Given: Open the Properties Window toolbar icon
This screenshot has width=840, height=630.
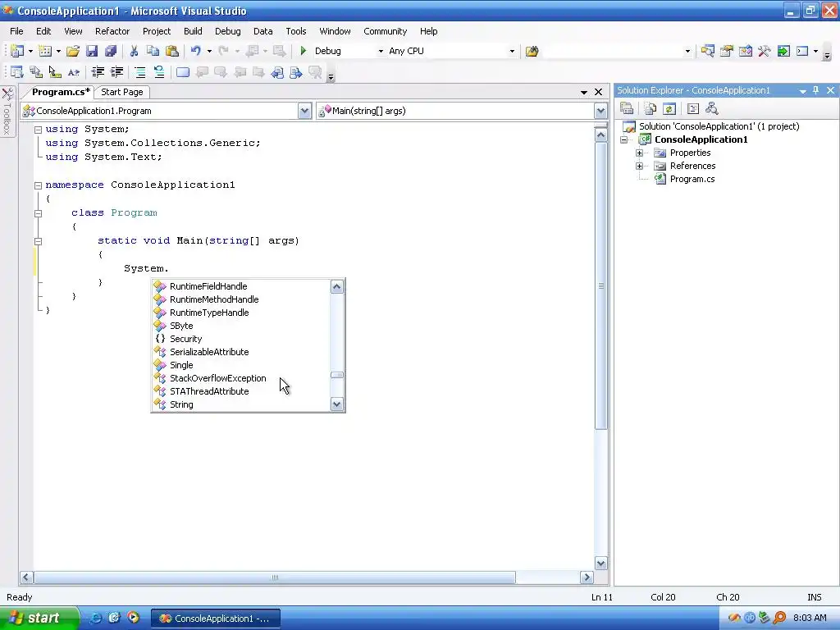Looking at the screenshot, I should pyautogui.click(x=727, y=51).
